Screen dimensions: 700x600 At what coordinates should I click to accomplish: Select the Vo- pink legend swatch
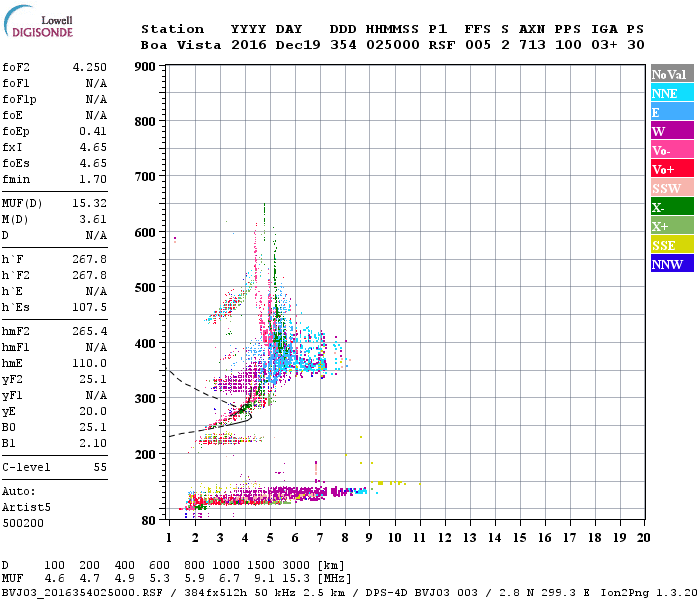(x=672, y=150)
